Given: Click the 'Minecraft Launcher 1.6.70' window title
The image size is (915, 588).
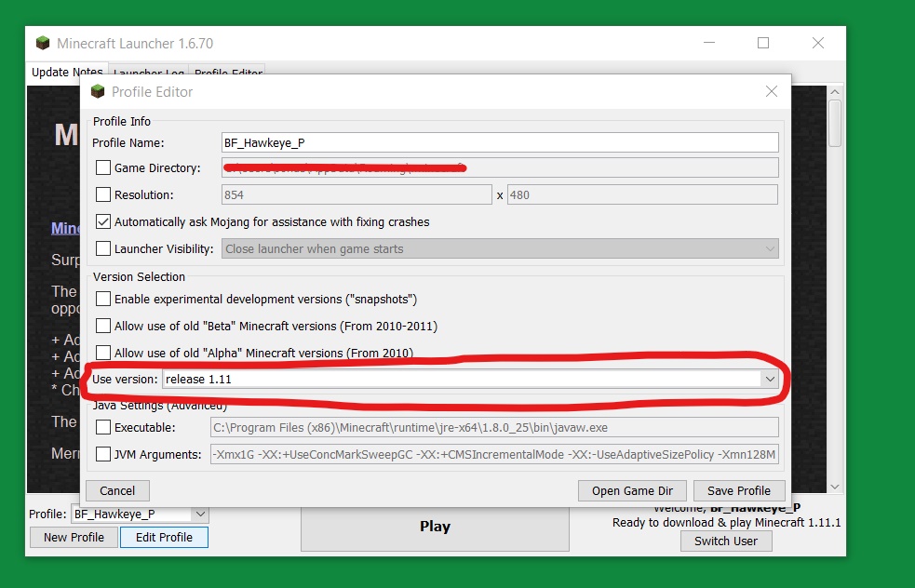Looking at the screenshot, I should click(135, 43).
